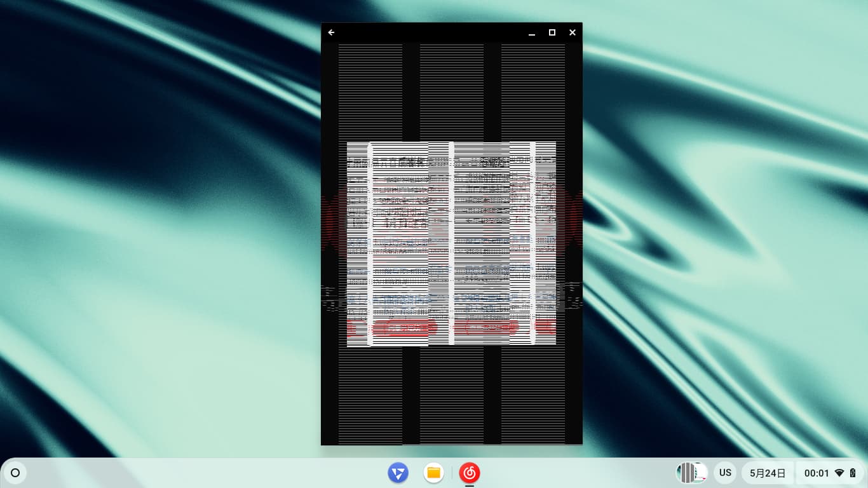868x488 pixels.
Task: Click the Wi-Fi status icon
Action: tap(839, 473)
